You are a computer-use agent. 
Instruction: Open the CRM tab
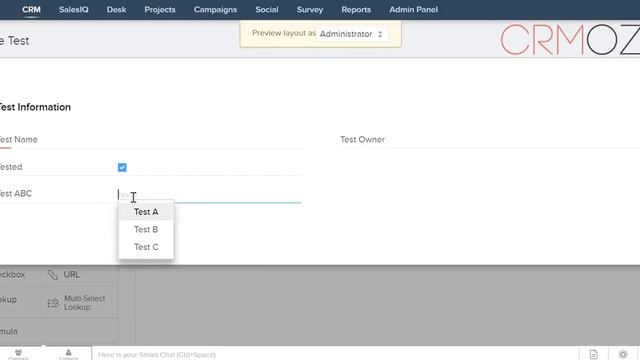[x=31, y=9]
